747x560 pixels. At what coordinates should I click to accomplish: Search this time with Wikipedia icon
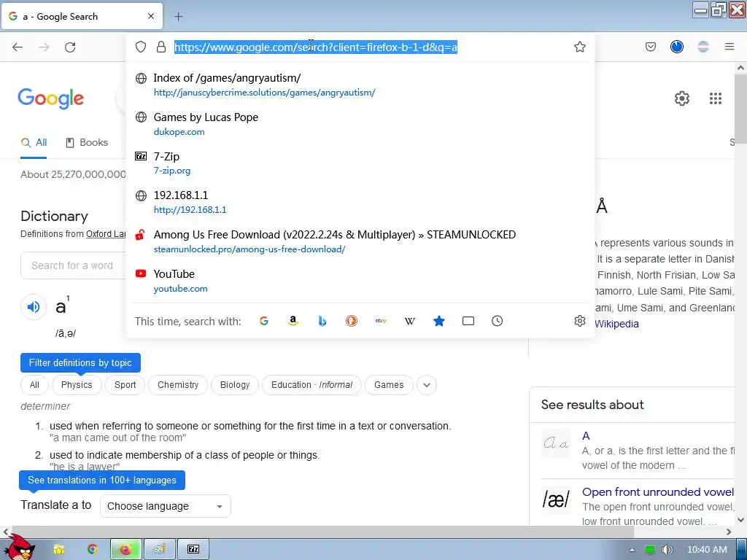click(410, 321)
